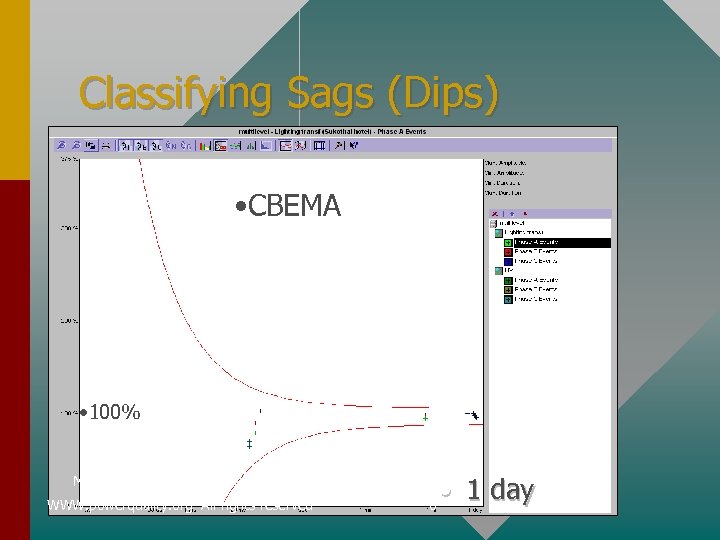Open the blue line graph icon
720x540 pixels.
[265, 146]
